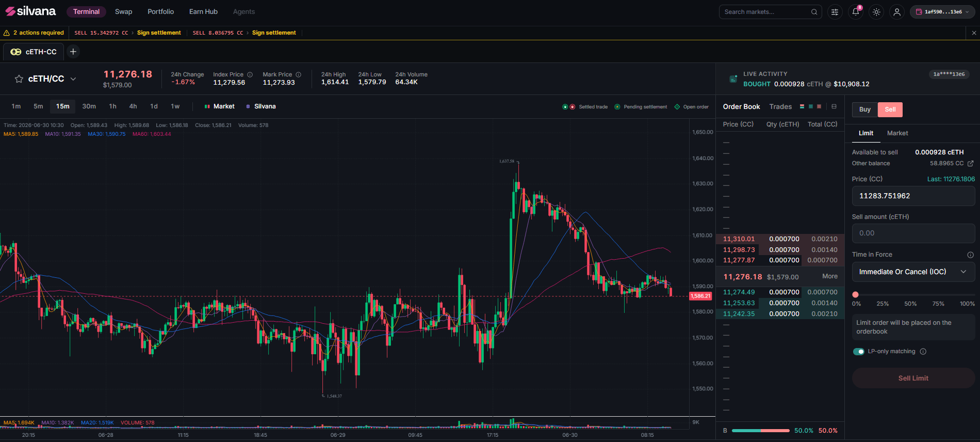The height and width of the screenshot is (442, 980).
Task: Select the 1d timeframe
Action: click(x=154, y=106)
